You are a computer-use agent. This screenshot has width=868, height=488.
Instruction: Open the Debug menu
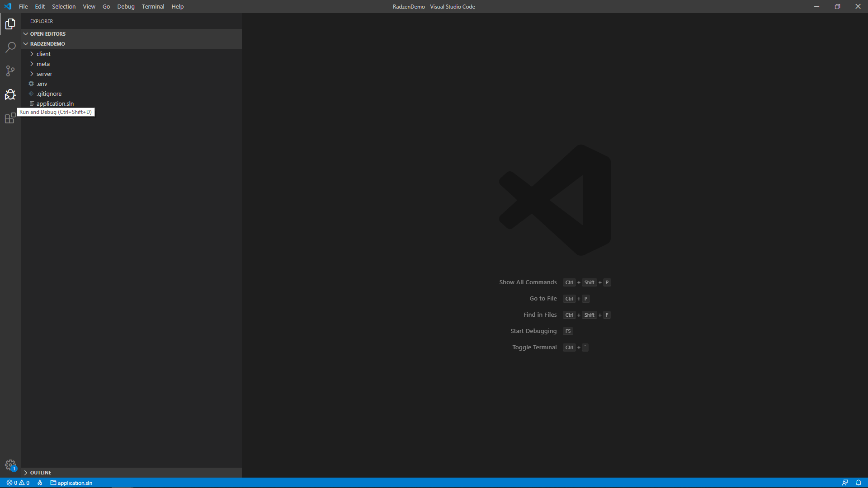[x=126, y=6]
